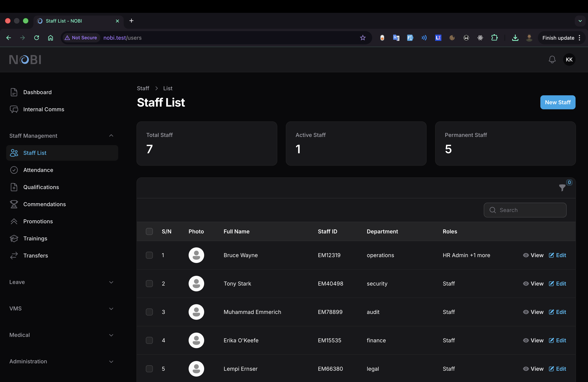The width and height of the screenshot is (588, 382).
Task: Click the notifications bell icon
Action: (552, 60)
